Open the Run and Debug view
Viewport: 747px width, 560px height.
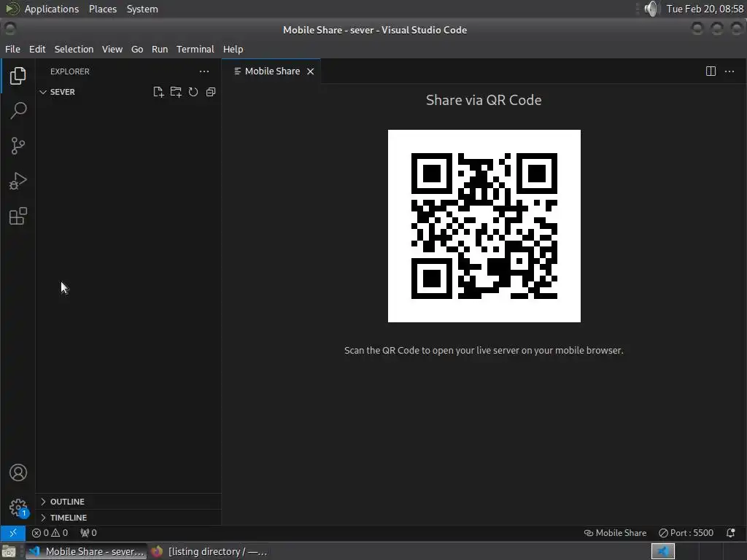[18, 181]
